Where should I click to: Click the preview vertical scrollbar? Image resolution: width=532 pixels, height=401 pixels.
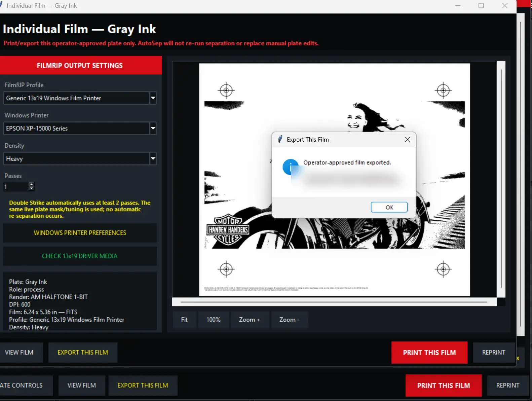pos(501,179)
